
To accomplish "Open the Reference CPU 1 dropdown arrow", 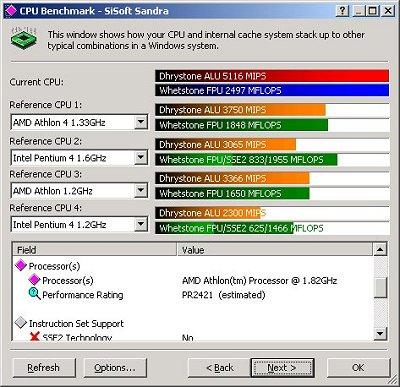I will click(141, 122).
